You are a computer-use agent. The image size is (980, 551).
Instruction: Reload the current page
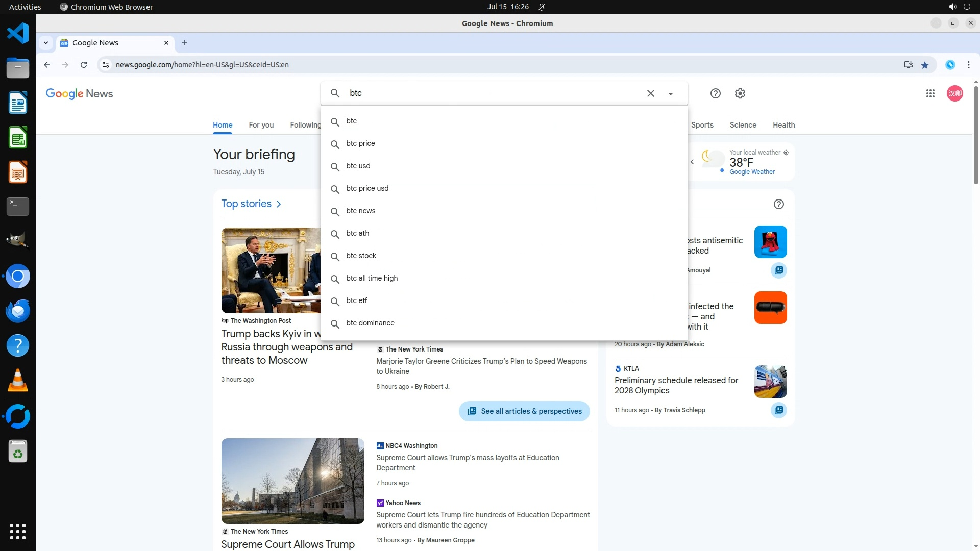[84, 65]
